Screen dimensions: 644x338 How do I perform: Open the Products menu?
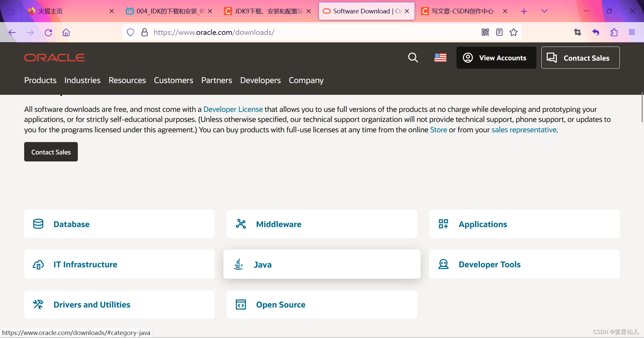tap(40, 80)
